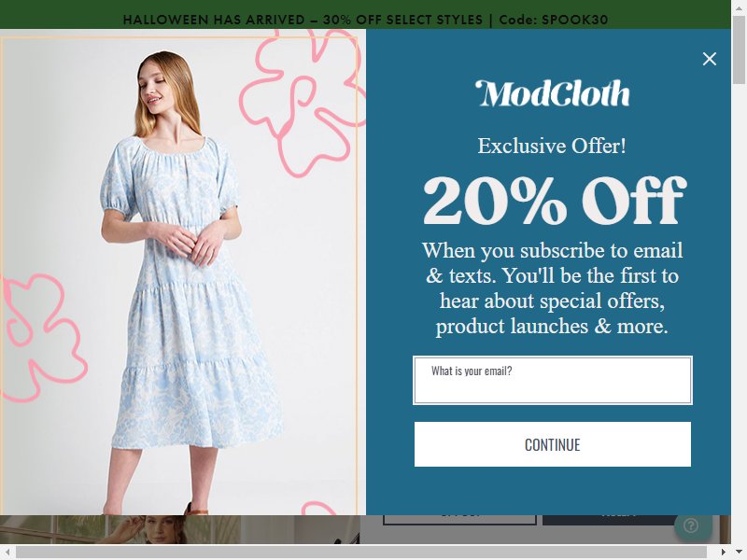The width and height of the screenshot is (747, 560).
Task: Click the '20% Off' headline text
Action: click(x=554, y=200)
